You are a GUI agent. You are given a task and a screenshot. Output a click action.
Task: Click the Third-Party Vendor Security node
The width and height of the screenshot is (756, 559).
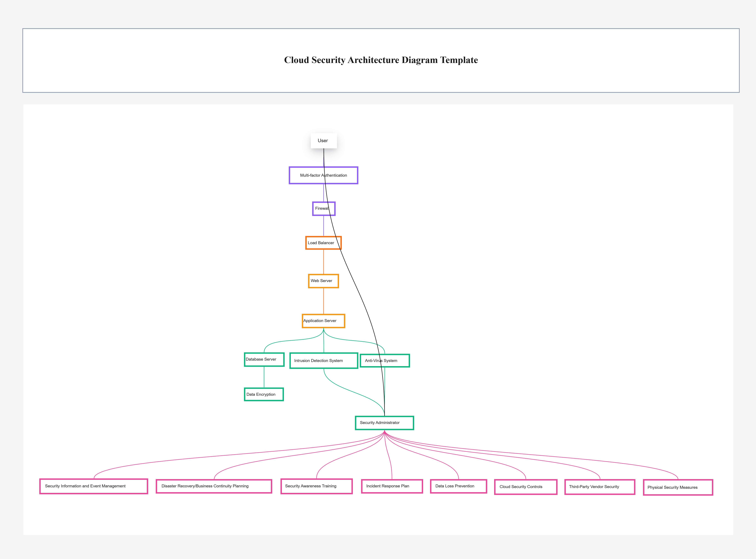pos(600,487)
